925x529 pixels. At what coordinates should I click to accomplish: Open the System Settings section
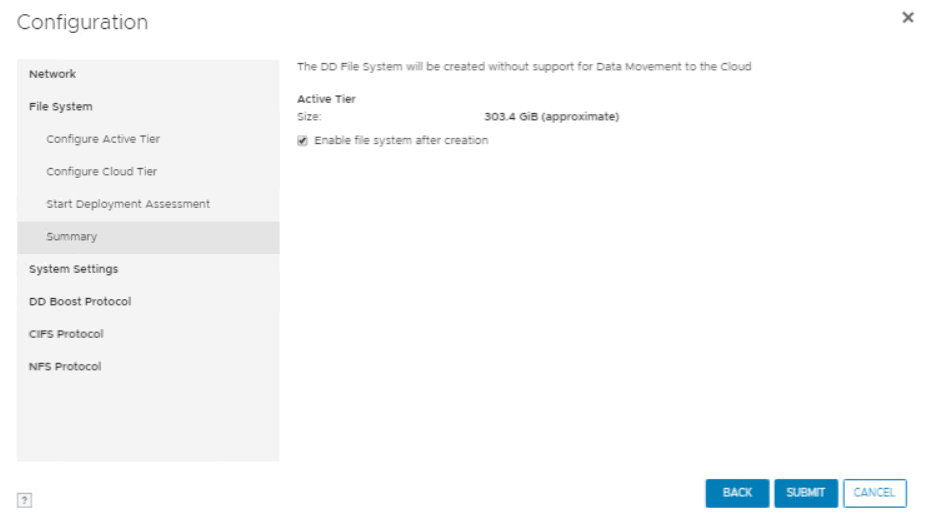74,269
